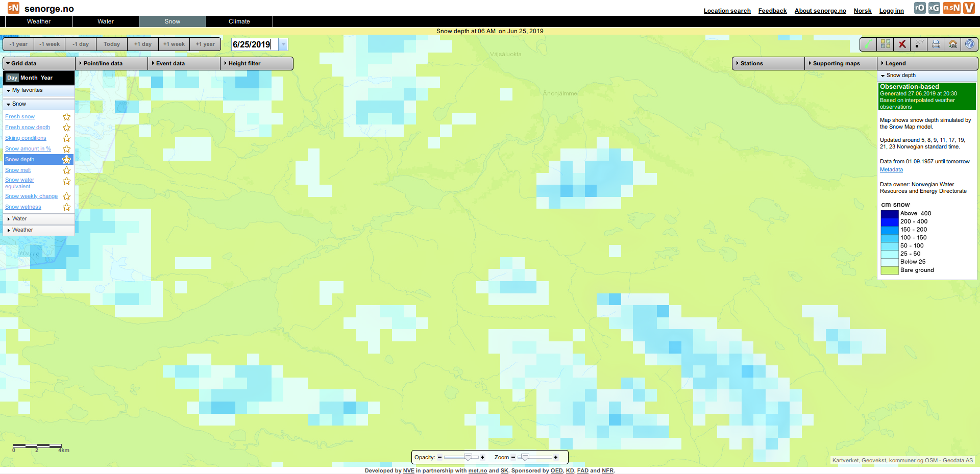Viewport: 980px width, 474px height.
Task: Toggle favorite star for Skiing conditions
Action: (x=66, y=138)
